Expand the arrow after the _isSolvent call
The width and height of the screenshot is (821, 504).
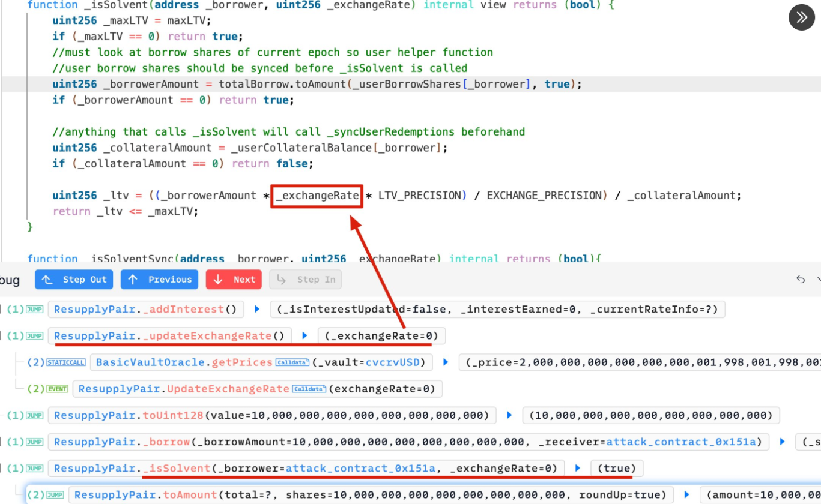578,468
